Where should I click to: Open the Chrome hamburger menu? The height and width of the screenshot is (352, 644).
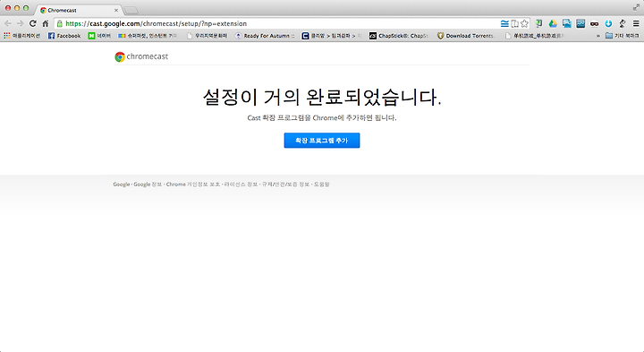pyautogui.click(x=636, y=23)
